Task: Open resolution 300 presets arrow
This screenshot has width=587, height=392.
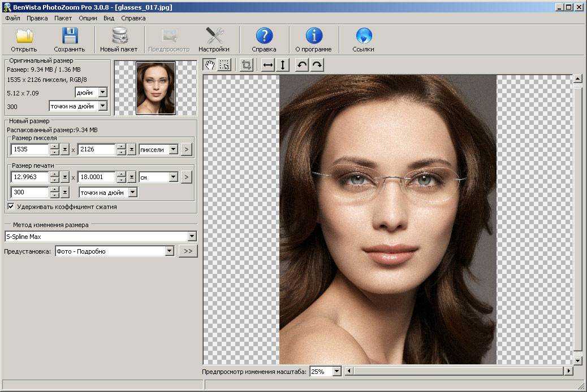Action: (65, 192)
